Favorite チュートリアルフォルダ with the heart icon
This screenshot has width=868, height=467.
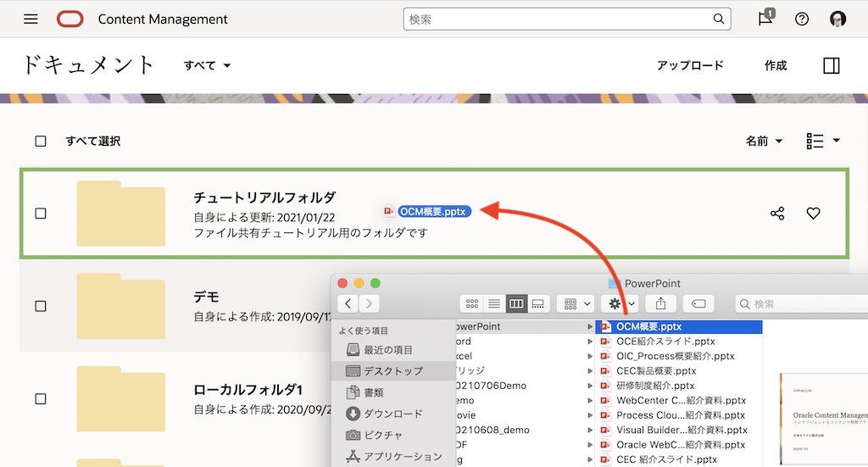point(813,214)
